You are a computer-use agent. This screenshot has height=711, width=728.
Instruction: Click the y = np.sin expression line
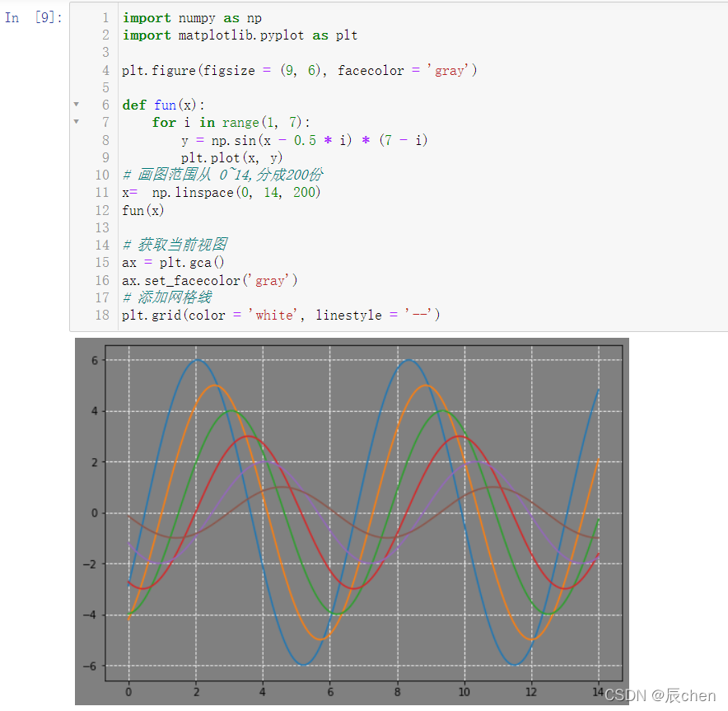[x=304, y=140]
